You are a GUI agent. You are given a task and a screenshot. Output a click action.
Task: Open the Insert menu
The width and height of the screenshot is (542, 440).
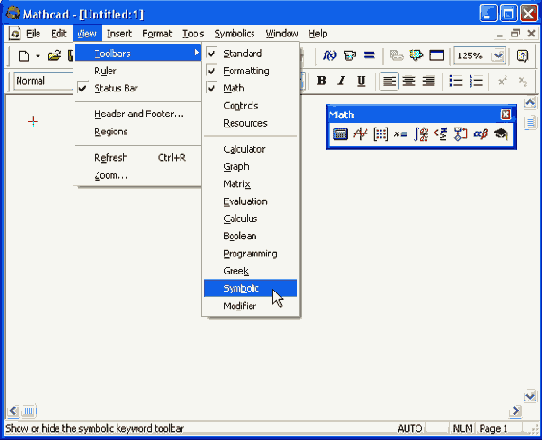119,34
